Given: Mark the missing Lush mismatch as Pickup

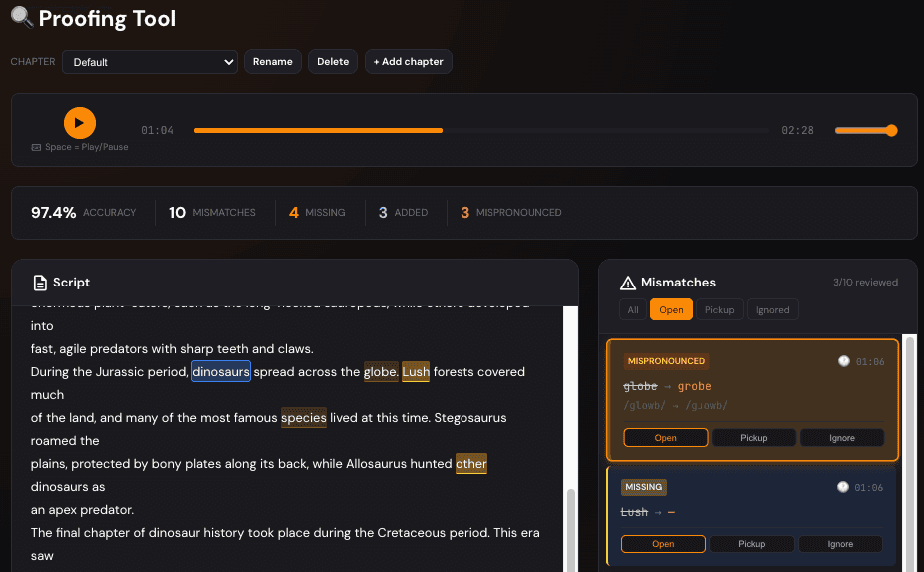Looking at the screenshot, I should (x=752, y=544).
